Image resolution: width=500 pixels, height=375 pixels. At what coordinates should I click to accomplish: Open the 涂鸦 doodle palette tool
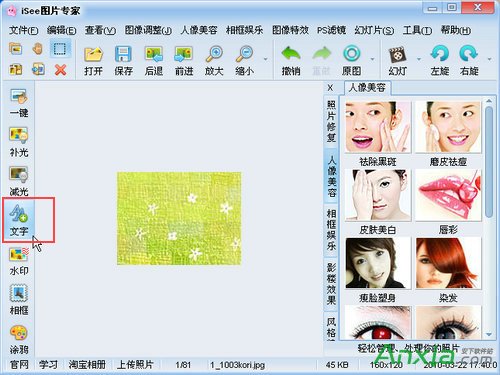tap(19, 339)
